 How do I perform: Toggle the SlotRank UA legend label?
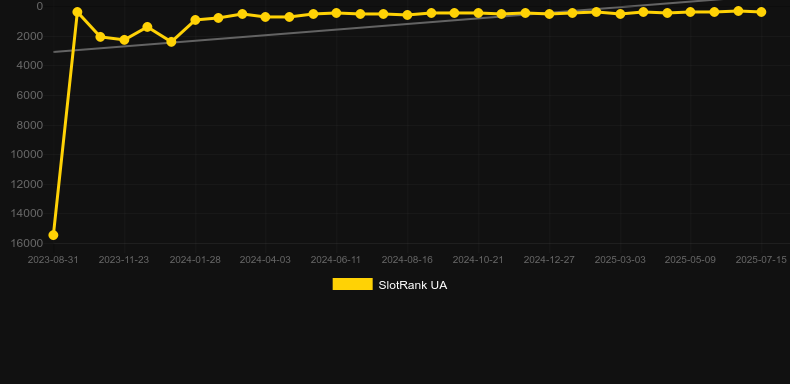coord(412,285)
